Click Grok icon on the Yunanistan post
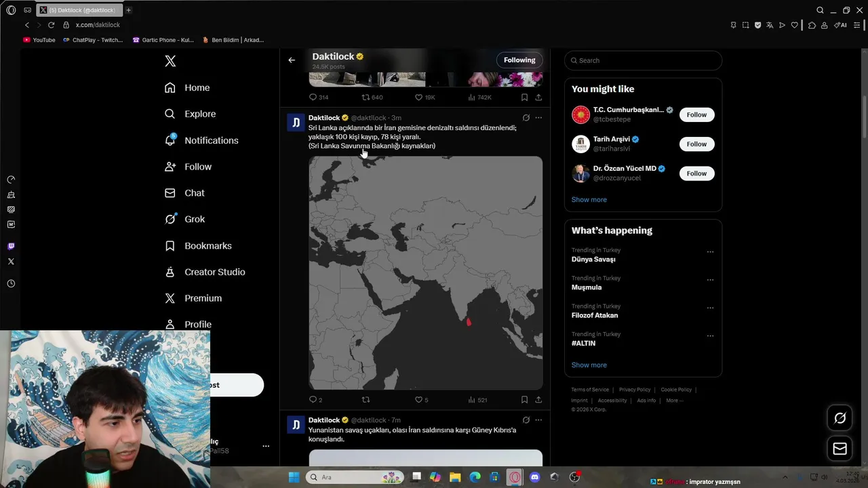 [526, 420]
